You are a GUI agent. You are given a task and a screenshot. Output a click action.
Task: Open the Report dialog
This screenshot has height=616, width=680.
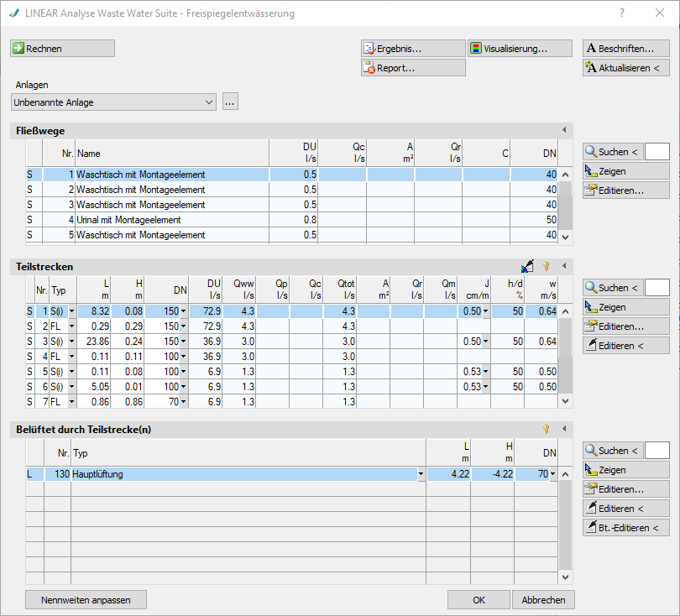pos(413,68)
